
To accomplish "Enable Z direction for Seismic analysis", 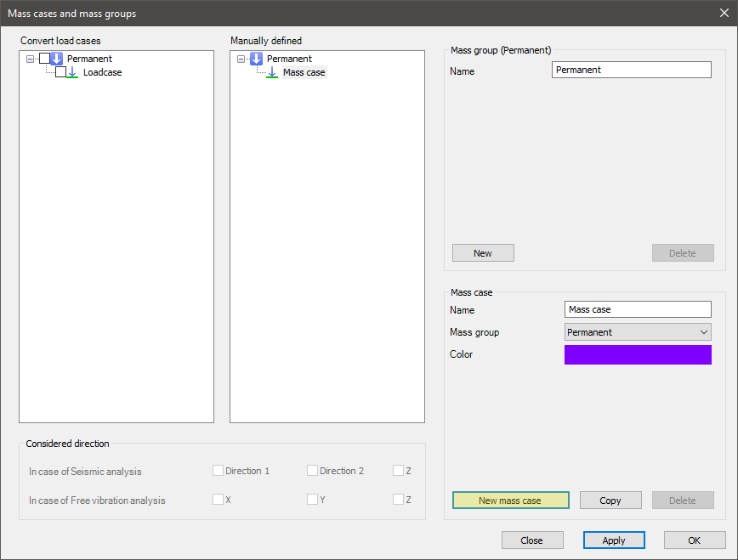I will coord(398,471).
